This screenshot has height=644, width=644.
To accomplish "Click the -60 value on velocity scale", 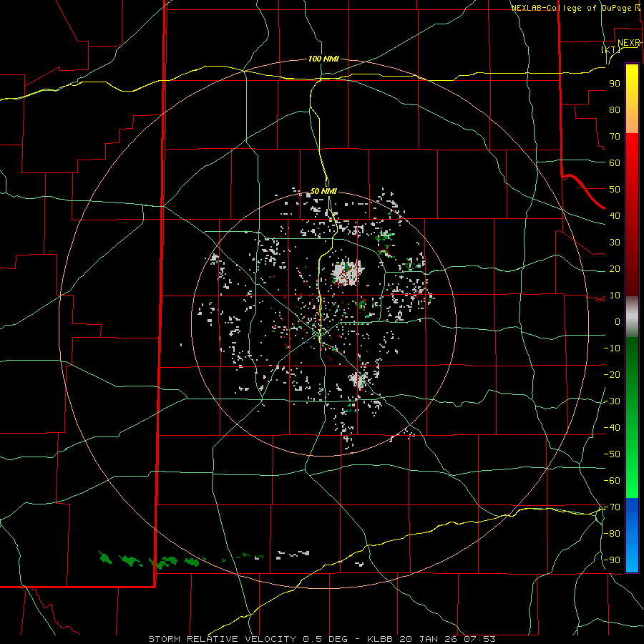I will coord(612,481).
